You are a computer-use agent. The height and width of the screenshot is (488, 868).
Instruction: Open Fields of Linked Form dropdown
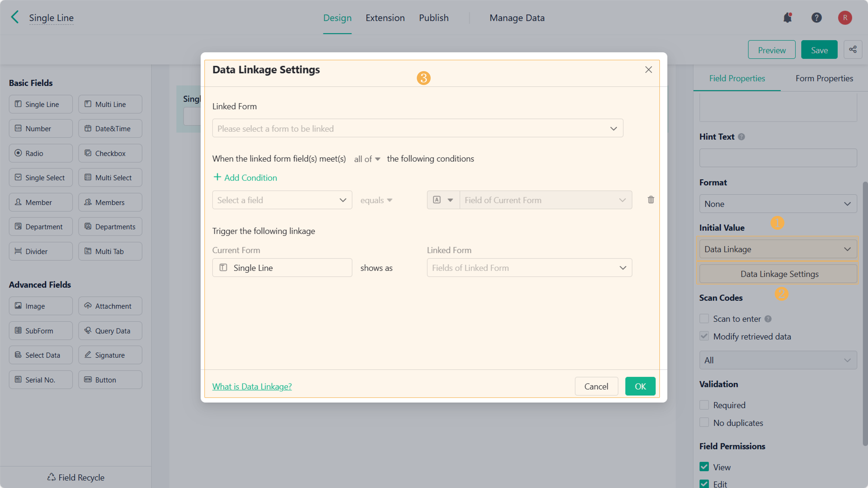[x=529, y=268]
